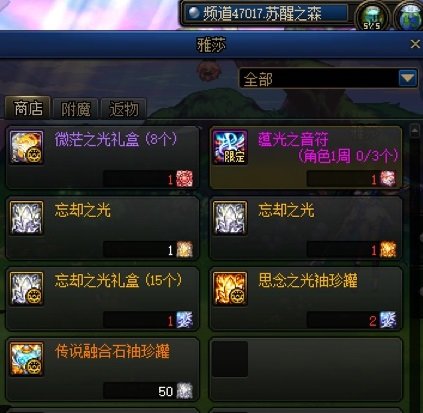
Task: Click the 蕴光之音符 limited item icon
Action: [x=230, y=147]
